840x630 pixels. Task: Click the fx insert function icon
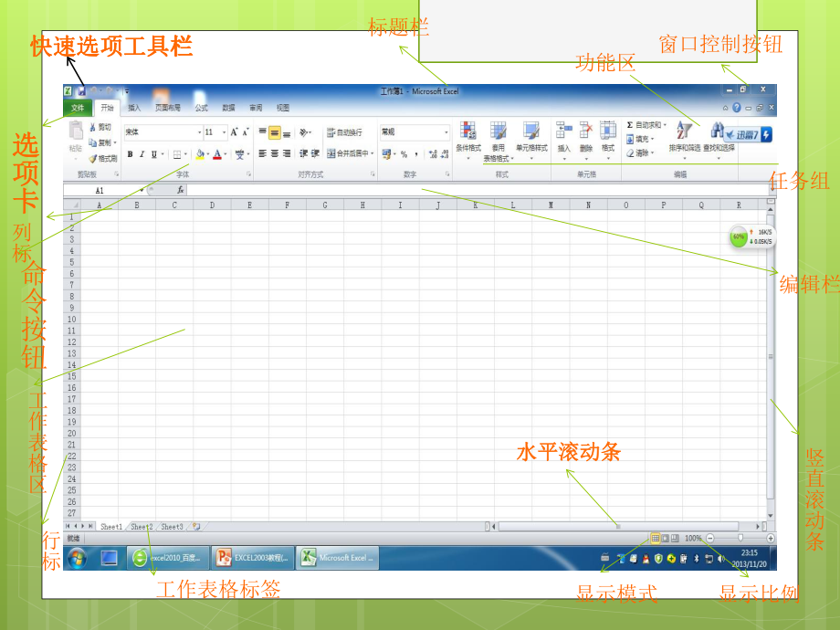click(x=179, y=190)
